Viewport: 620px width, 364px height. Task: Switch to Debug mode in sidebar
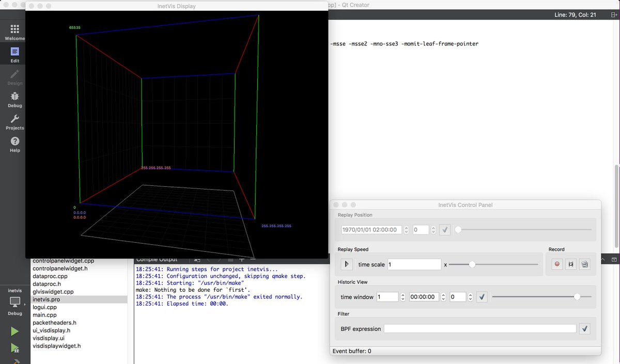[14, 100]
